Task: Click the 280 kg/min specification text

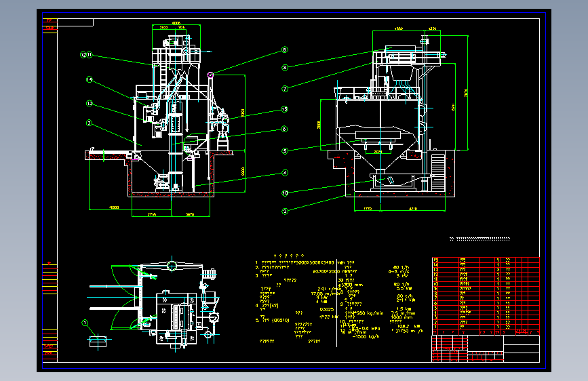Action: coord(370,313)
